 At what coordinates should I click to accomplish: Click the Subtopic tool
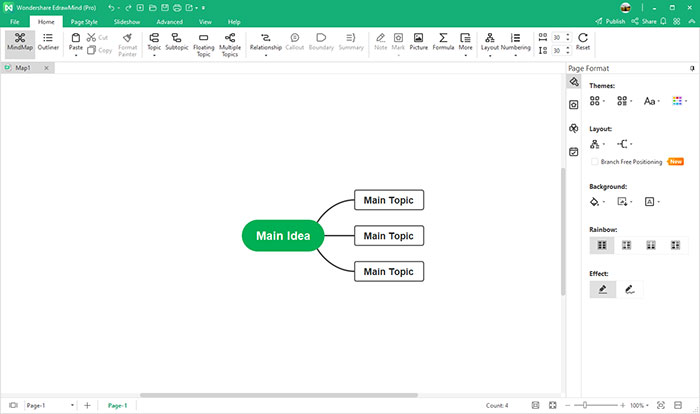(x=177, y=41)
